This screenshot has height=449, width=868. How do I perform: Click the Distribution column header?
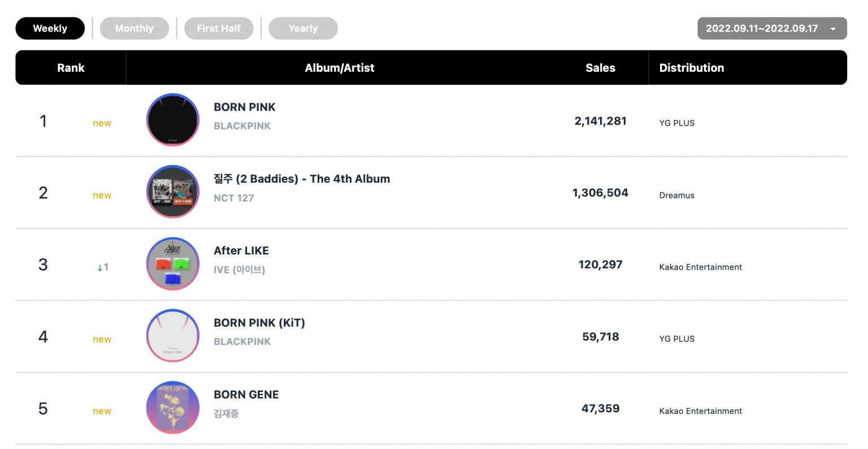coord(692,68)
